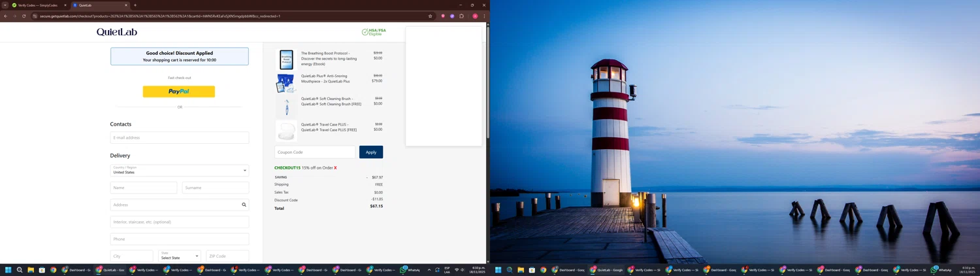Screen dimensions: 980x276
Task: Pay with the PayPal button
Action: (179, 92)
